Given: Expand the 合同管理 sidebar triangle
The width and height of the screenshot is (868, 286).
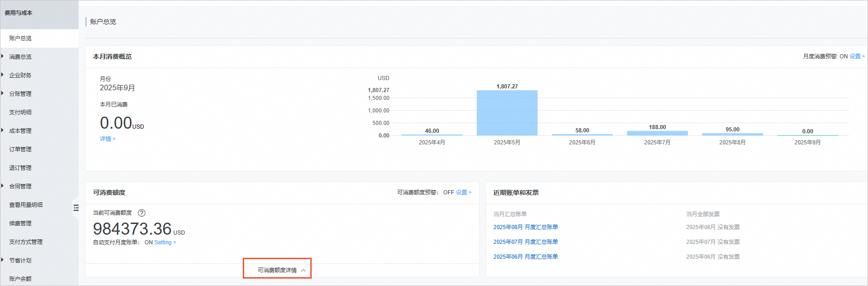Looking at the screenshot, I should (2, 186).
